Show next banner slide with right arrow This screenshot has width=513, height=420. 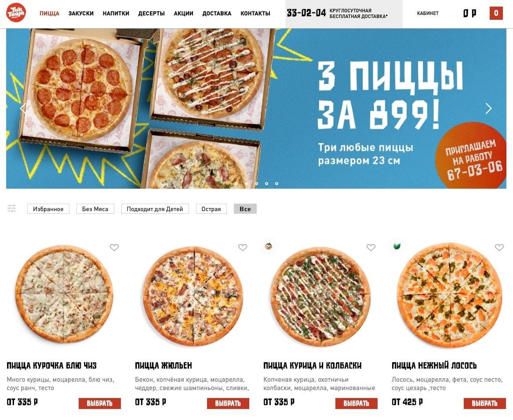pyautogui.click(x=488, y=108)
